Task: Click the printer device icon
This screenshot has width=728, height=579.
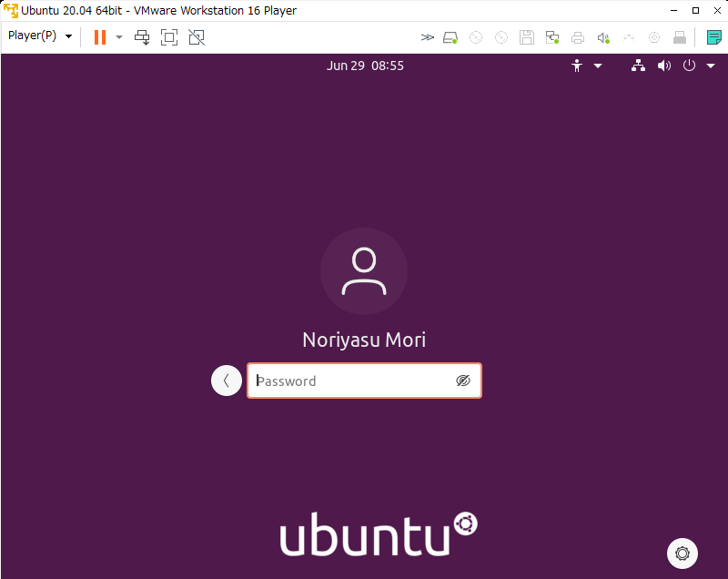Action: pos(578,37)
